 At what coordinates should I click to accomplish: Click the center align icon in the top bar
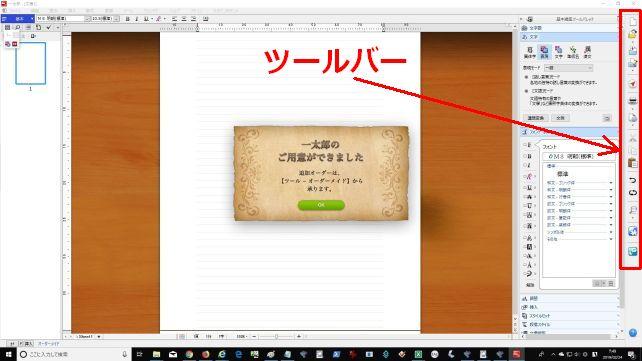click(184, 19)
